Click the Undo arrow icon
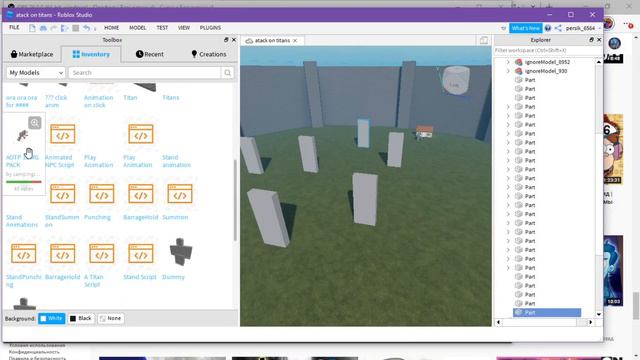The height and width of the screenshot is (360, 640). [86, 28]
